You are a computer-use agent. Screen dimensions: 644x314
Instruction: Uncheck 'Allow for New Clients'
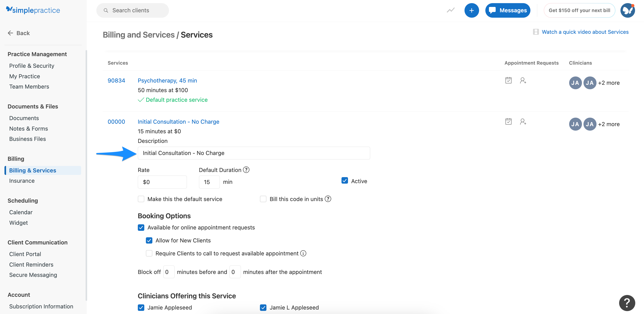pyautogui.click(x=149, y=240)
